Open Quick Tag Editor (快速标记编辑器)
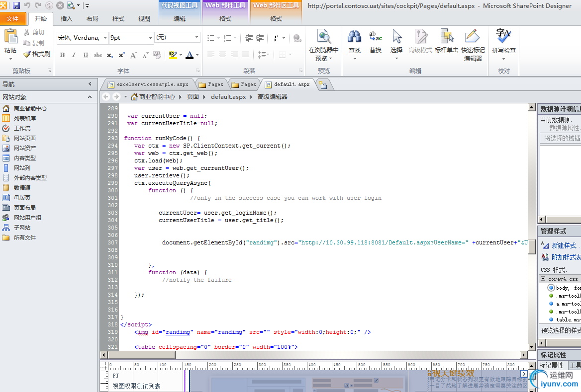This screenshot has width=581, height=392. pyautogui.click(x=473, y=45)
